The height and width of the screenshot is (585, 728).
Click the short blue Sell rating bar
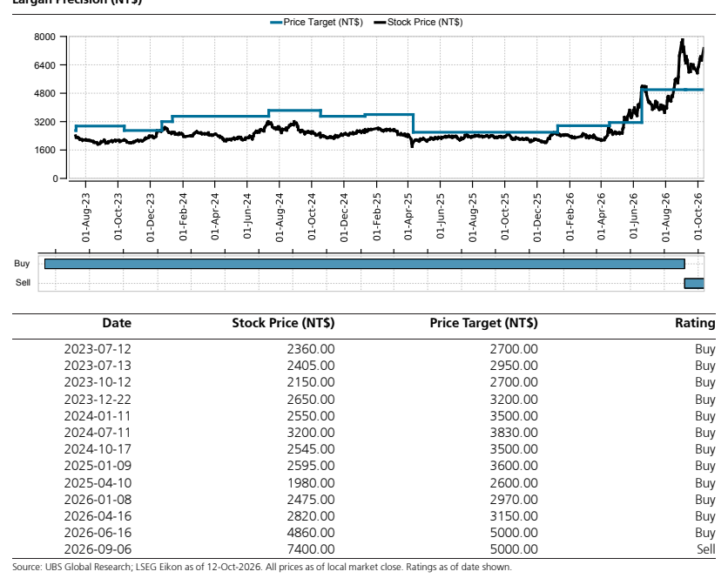pos(694,283)
